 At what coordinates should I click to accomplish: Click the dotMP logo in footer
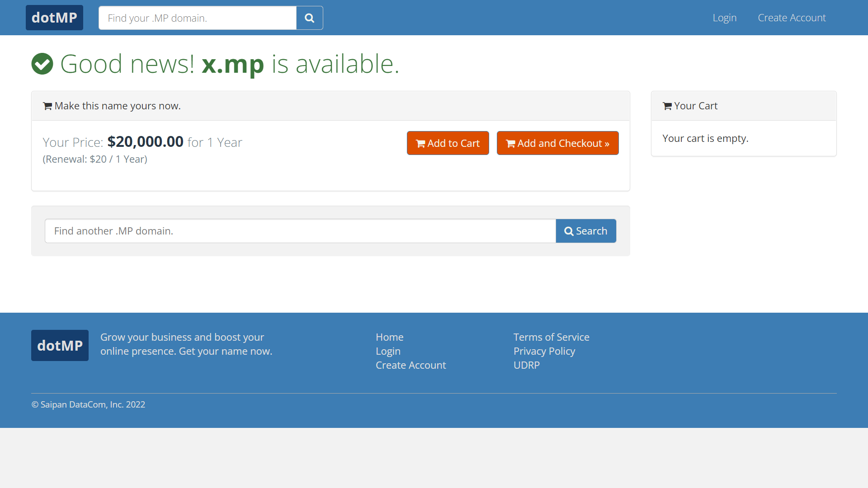coord(60,345)
